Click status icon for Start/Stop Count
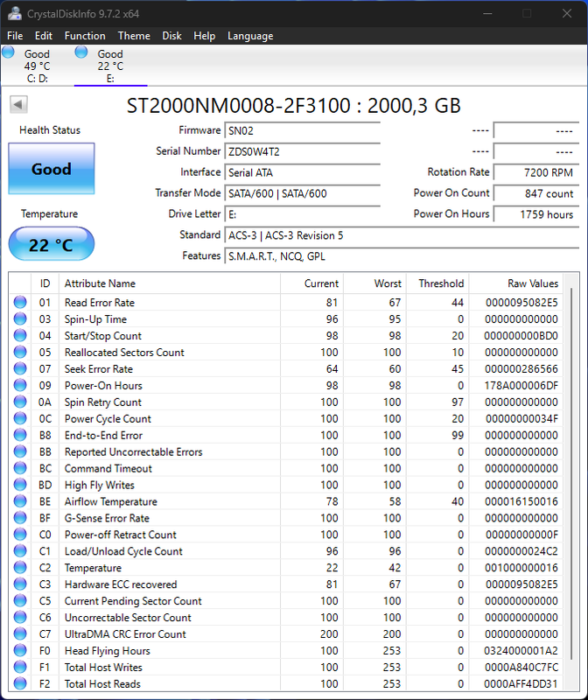The height and width of the screenshot is (700, 588). 20,335
